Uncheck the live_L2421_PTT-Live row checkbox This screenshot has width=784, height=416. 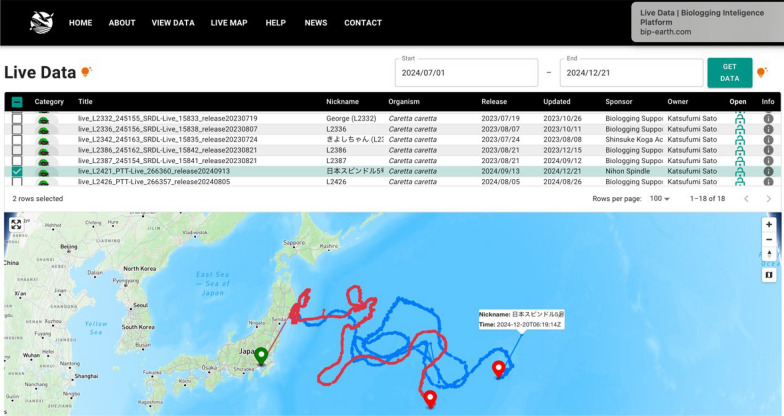tap(16, 171)
